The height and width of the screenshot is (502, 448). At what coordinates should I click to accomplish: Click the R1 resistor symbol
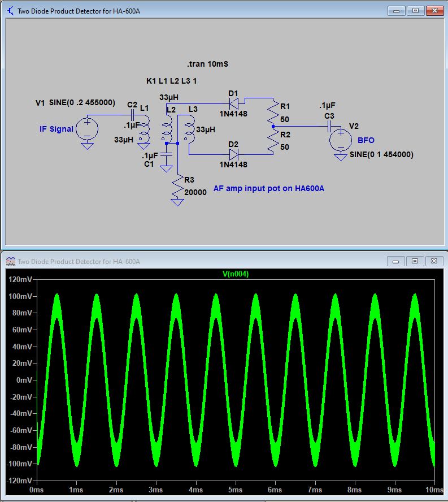click(x=272, y=113)
